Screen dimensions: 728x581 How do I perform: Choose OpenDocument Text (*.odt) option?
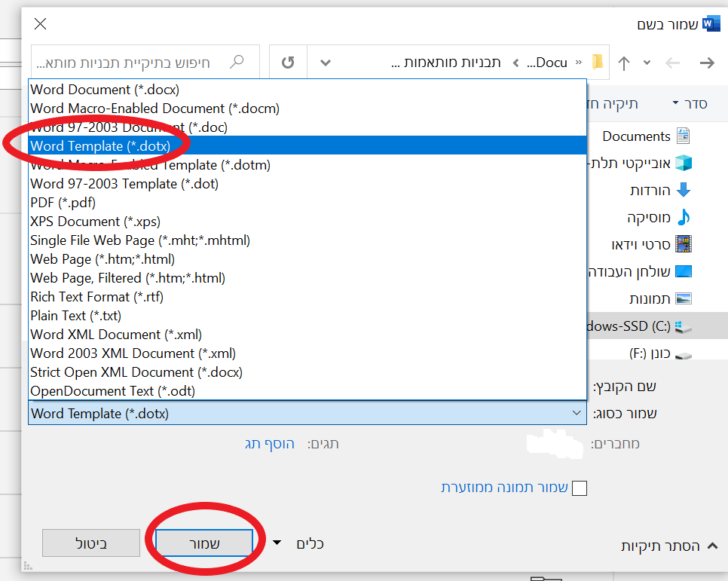307,391
